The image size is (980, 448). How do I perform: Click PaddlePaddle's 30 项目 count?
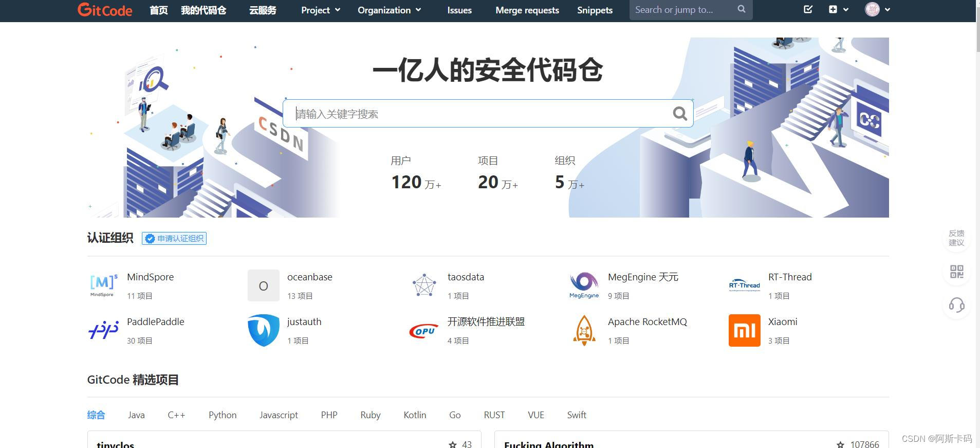coord(139,341)
